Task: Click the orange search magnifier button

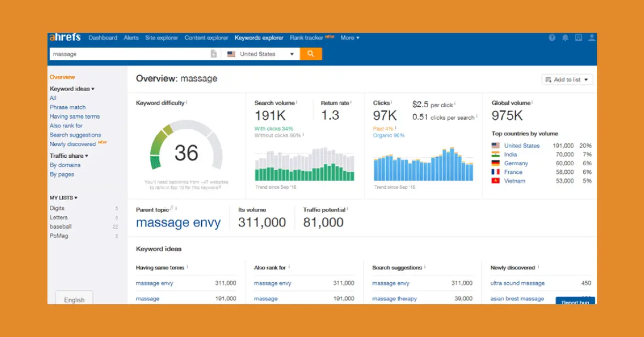Action: coord(311,54)
